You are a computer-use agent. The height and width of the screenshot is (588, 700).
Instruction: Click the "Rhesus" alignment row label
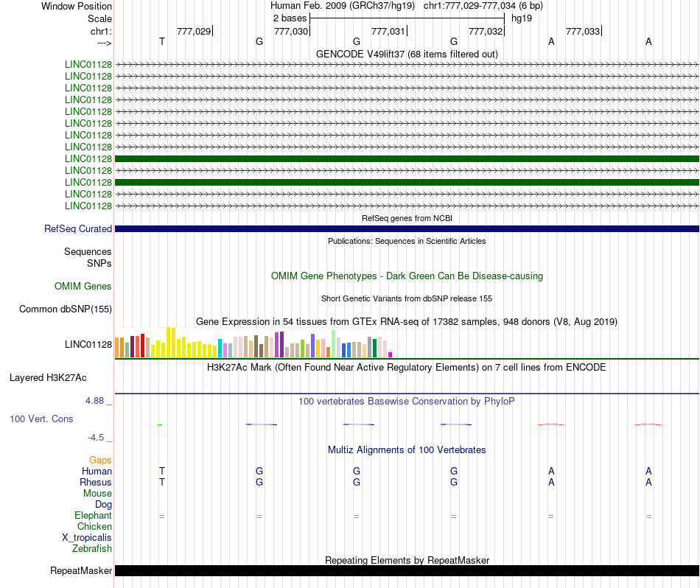[96, 482]
